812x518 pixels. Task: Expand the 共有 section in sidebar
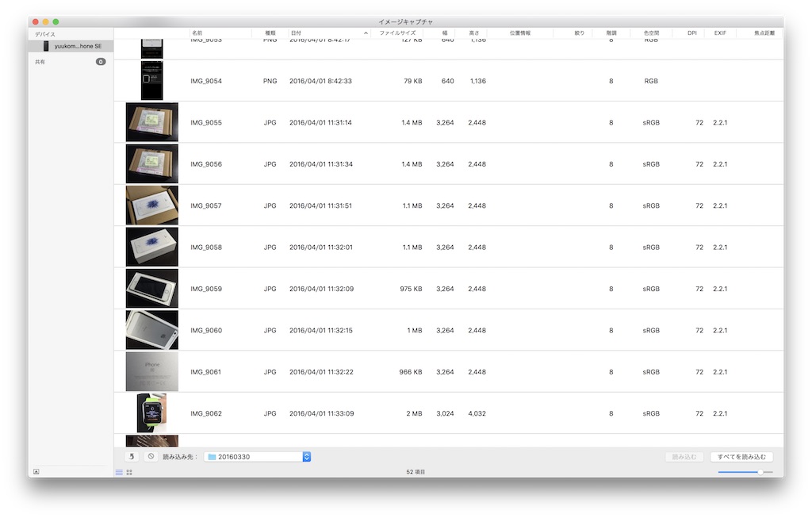[x=40, y=61]
